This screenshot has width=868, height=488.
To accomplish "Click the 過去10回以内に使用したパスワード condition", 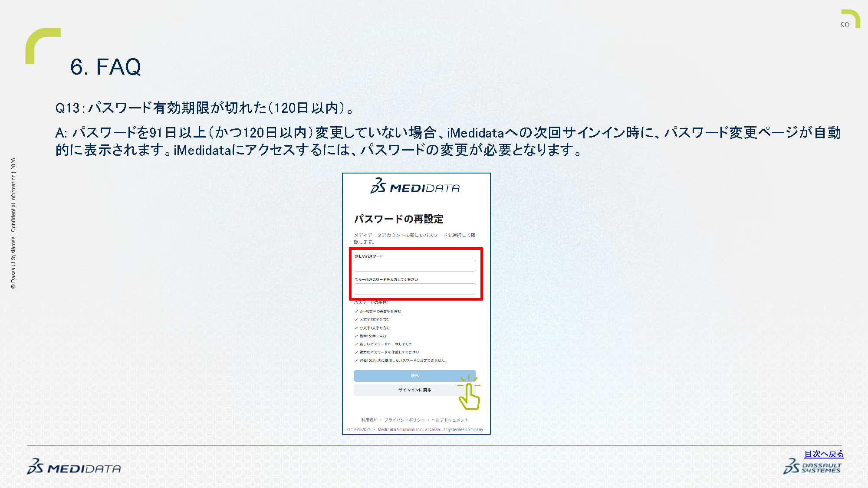I will [400, 360].
